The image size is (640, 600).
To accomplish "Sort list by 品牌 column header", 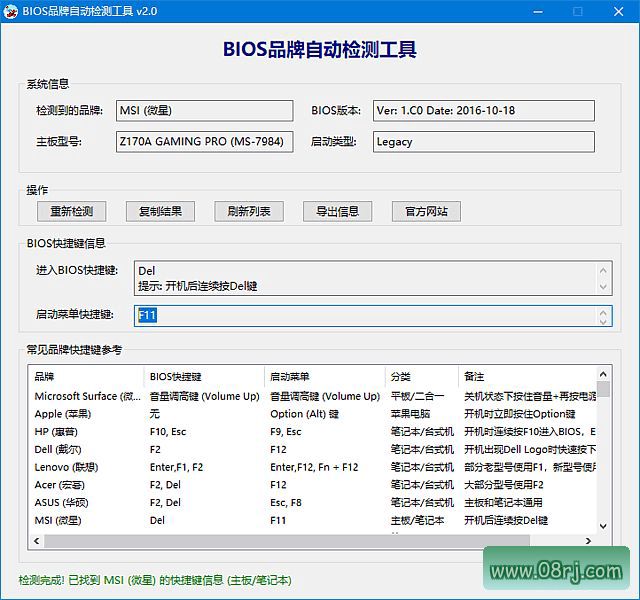I will [86, 376].
